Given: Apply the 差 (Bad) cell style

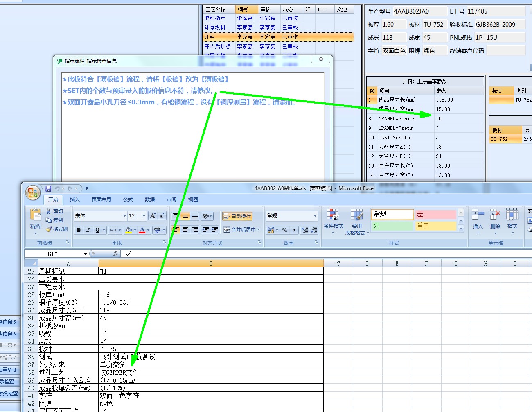Looking at the screenshot, I should point(436,214).
